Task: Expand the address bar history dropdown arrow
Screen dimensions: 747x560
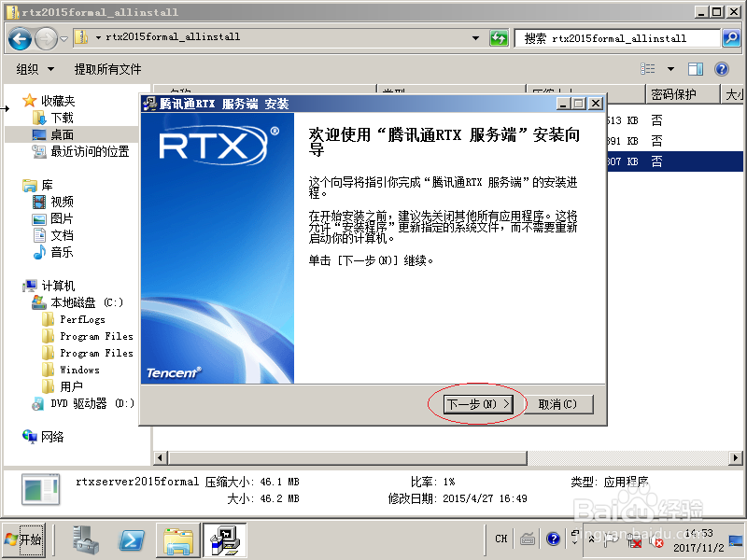Action: 475,38
